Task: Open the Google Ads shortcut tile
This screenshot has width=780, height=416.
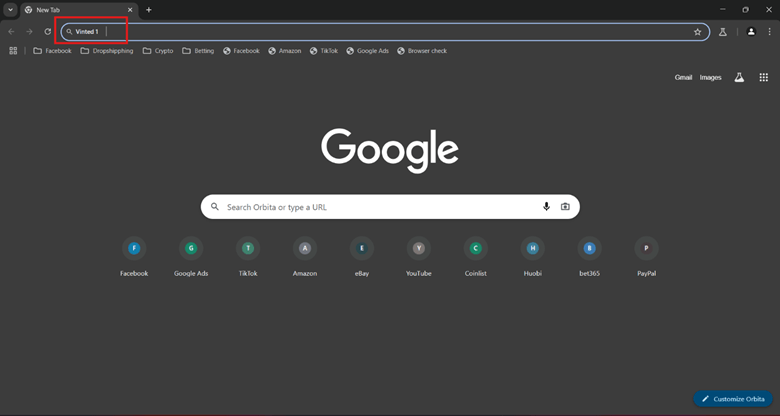Action: (191, 256)
